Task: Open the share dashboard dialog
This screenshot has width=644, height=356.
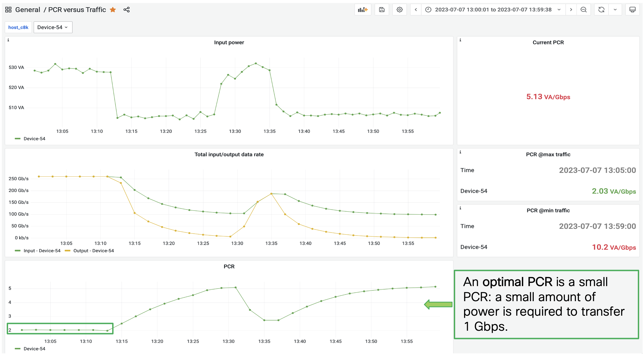Action: [126, 10]
